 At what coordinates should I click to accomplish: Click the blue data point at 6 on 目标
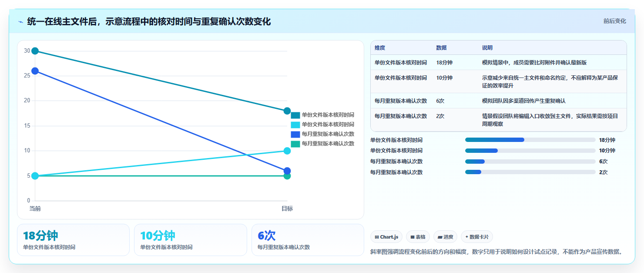click(x=287, y=171)
